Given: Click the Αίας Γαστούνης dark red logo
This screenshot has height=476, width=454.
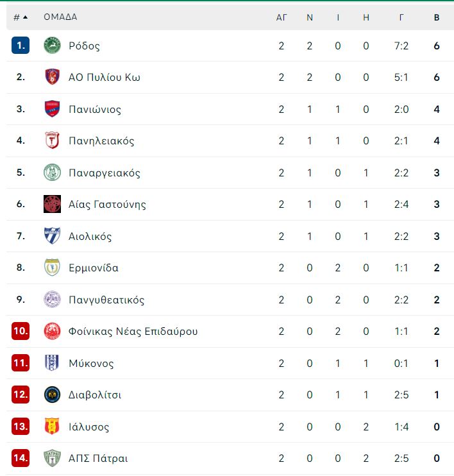Looking at the screenshot, I should (x=52, y=204).
